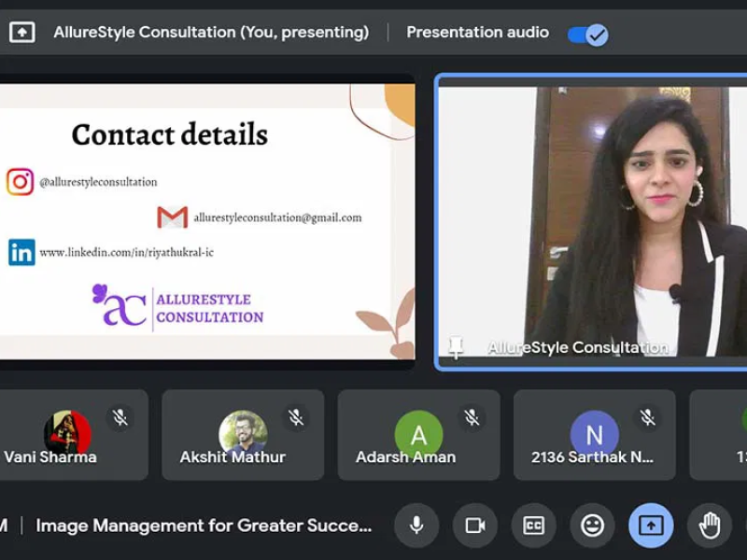Click the 'Contact details' slide heading

click(x=170, y=134)
